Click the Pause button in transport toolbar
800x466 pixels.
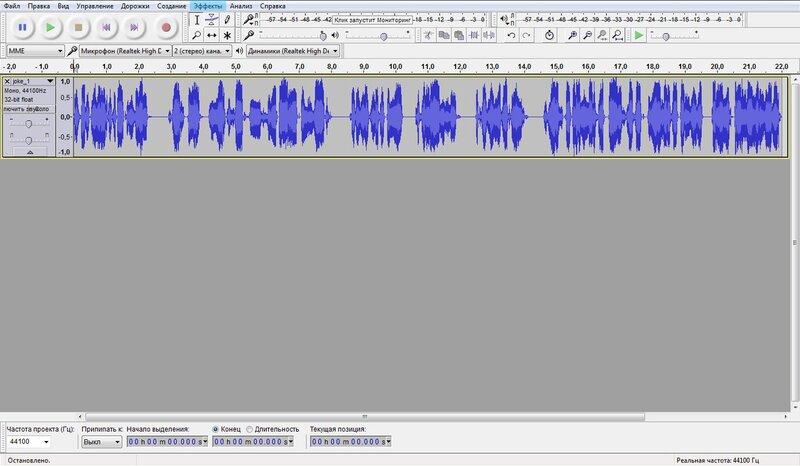point(21,27)
